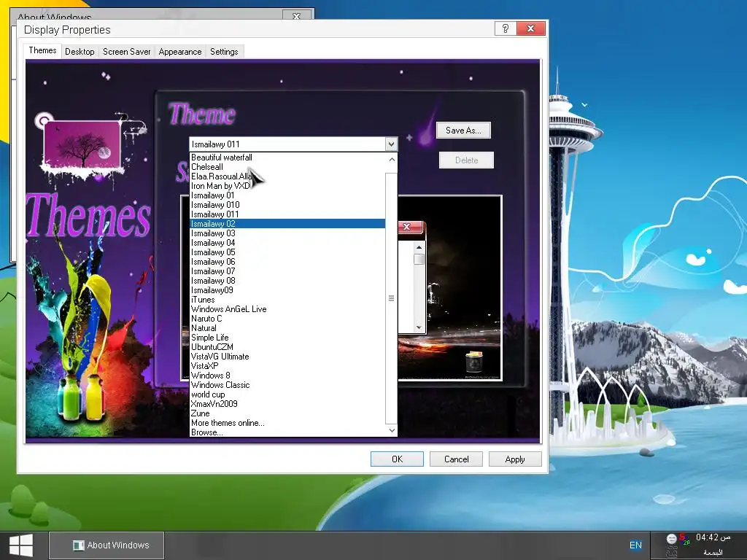Select highlighted Ismailawy 02 entry
This screenshot has height=560, width=747.
pos(287,224)
